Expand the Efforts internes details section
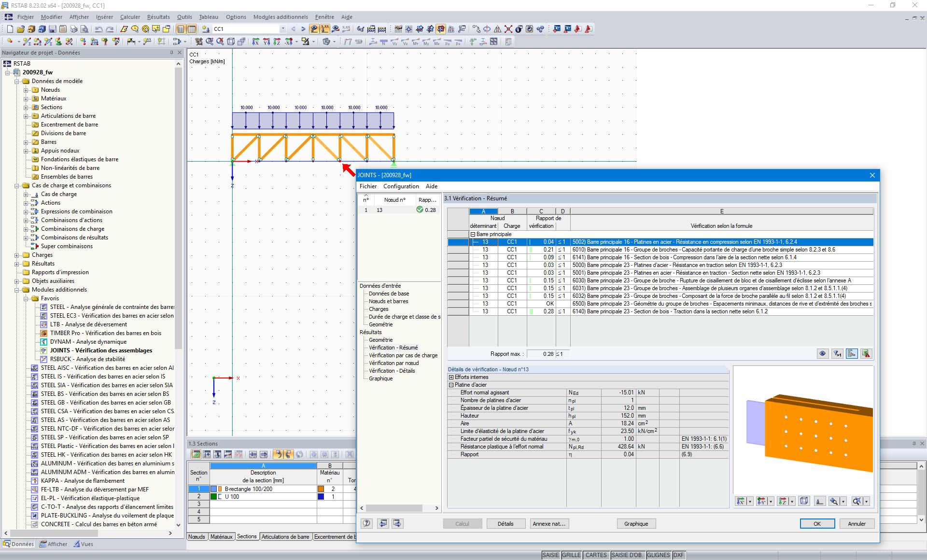 coord(451,377)
